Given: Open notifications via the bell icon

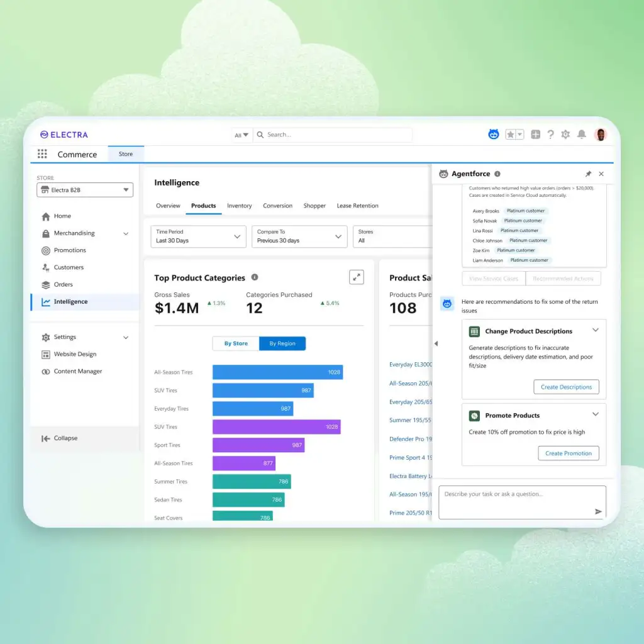Looking at the screenshot, I should point(581,134).
